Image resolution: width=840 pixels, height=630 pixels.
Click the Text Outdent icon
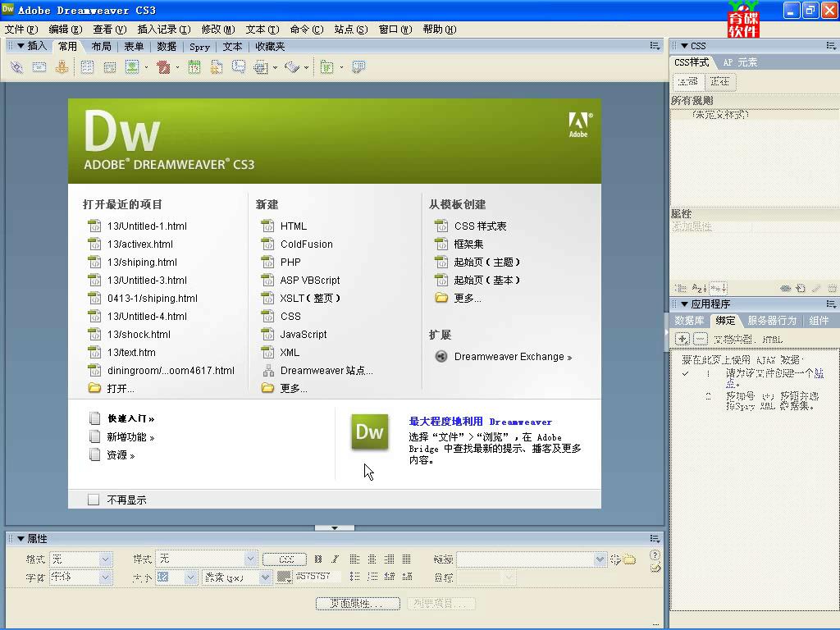(x=390, y=577)
